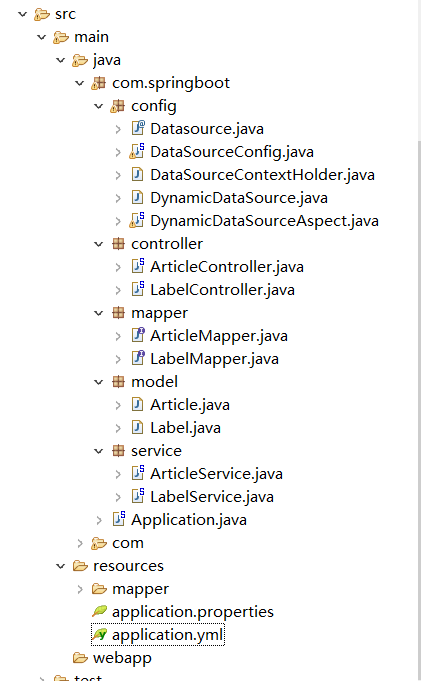Select Article.java in model package
Screen dimensions: 421x681
190,405
